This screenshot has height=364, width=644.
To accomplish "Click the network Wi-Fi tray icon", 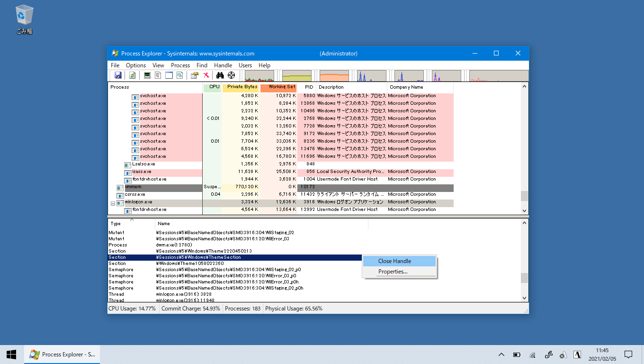I will pos(533,355).
